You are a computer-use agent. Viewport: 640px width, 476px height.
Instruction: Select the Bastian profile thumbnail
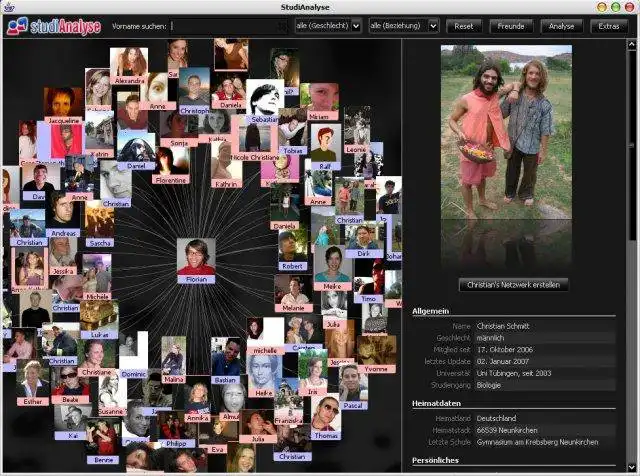click(226, 361)
